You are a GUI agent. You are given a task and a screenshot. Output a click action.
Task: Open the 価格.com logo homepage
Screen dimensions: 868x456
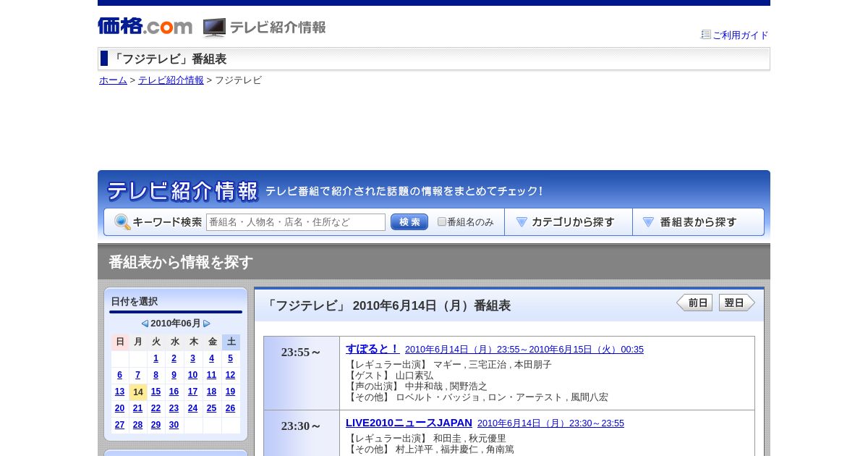pyautogui.click(x=145, y=26)
